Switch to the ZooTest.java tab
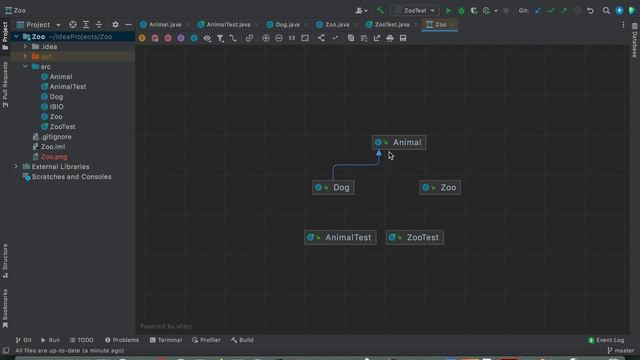 click(388, 24)
